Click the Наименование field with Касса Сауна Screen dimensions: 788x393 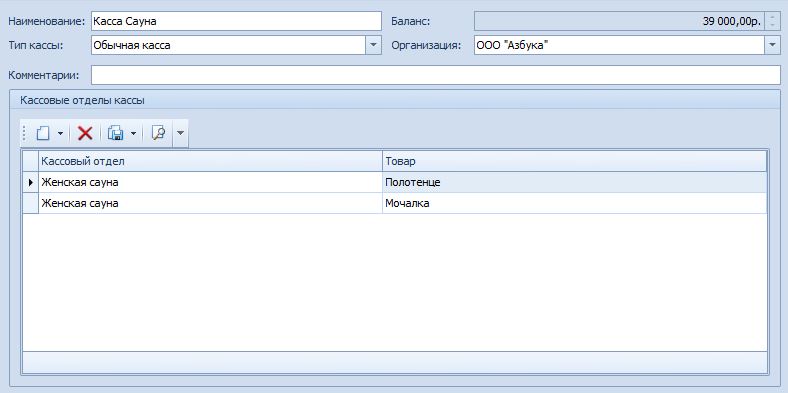click(236, 21)
